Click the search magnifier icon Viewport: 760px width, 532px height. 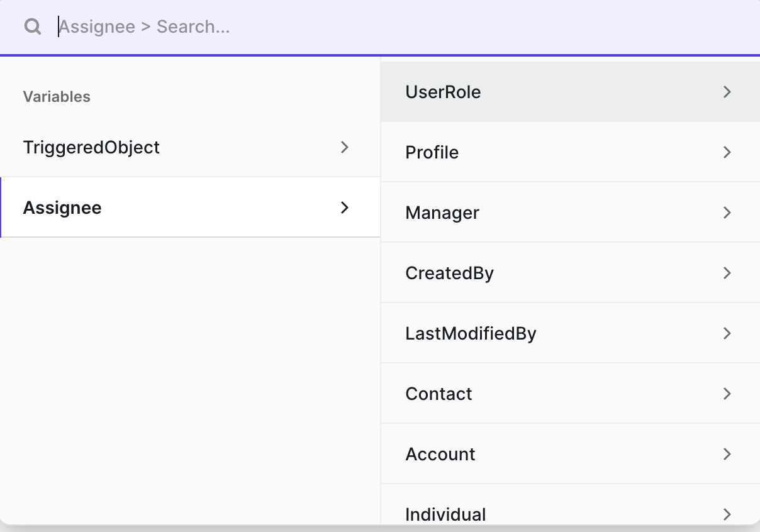tap(33, 26)
